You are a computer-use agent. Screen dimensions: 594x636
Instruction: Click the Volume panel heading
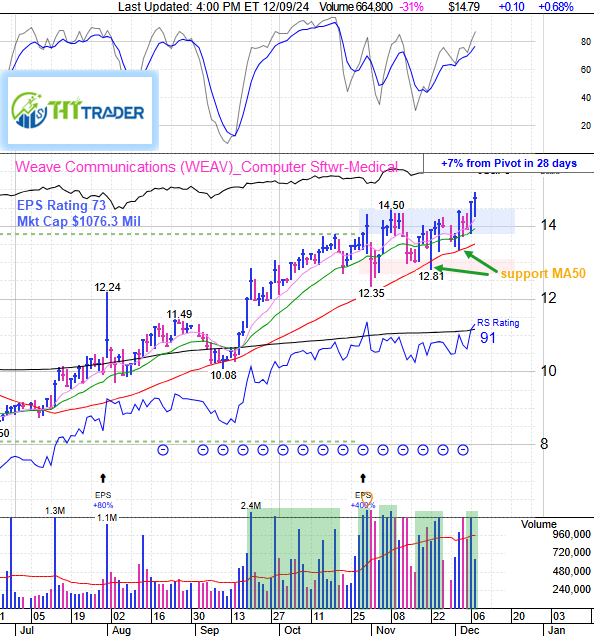(539, 524)
